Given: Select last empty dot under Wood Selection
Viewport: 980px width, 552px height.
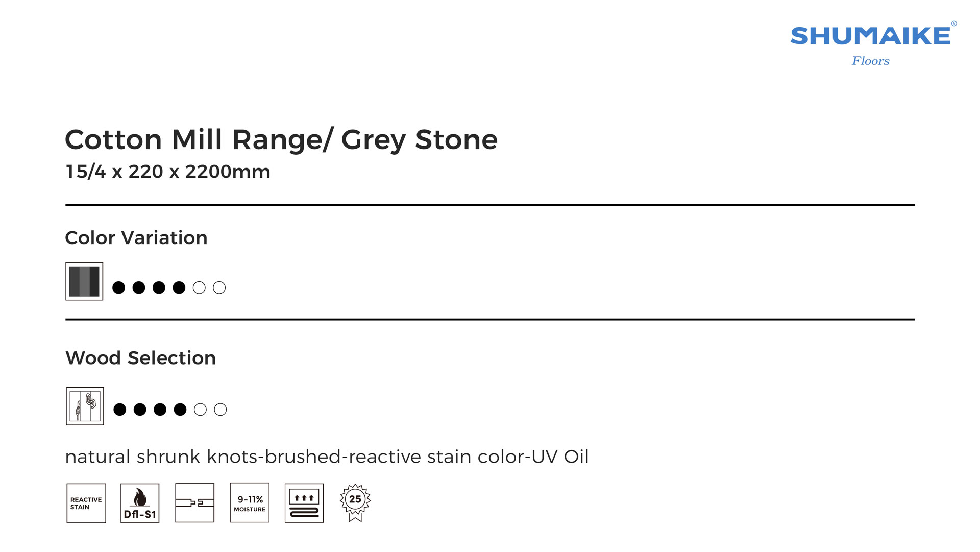Looking at the screenshot, I should pyautogui.click(x=220, y=410).
